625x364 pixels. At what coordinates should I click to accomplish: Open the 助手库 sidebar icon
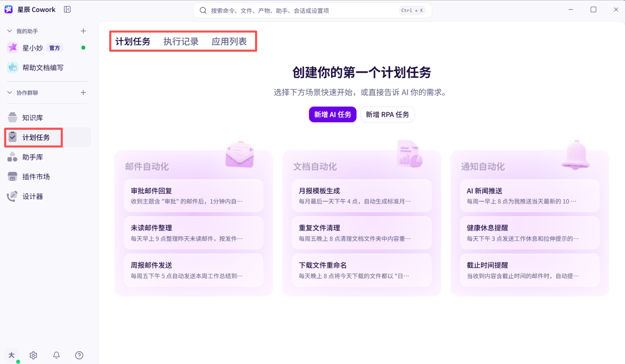click(12, 157)
